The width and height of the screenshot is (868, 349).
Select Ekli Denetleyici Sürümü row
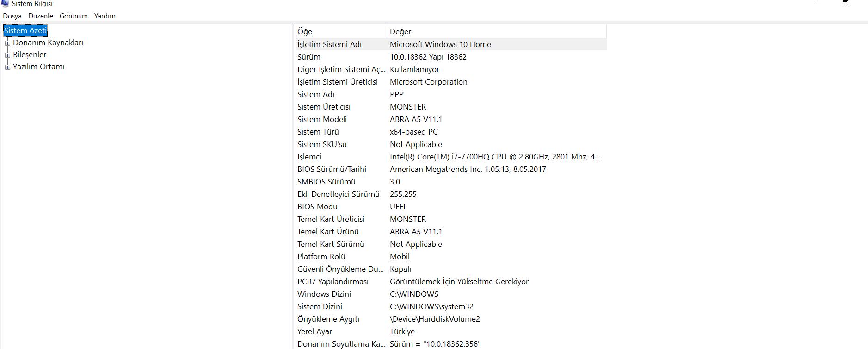point(450,194)
